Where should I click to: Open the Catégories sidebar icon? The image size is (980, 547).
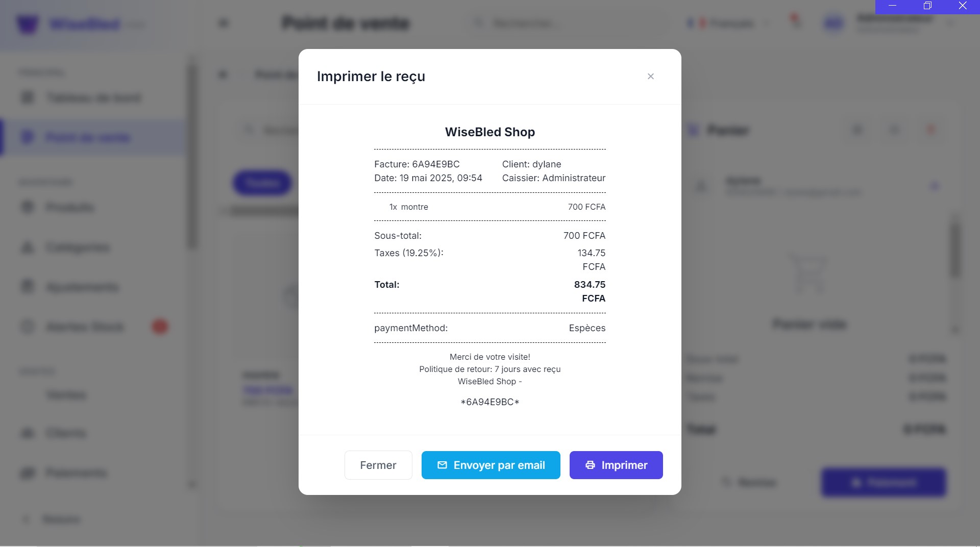pyautogui.click(x=28, y=247)
